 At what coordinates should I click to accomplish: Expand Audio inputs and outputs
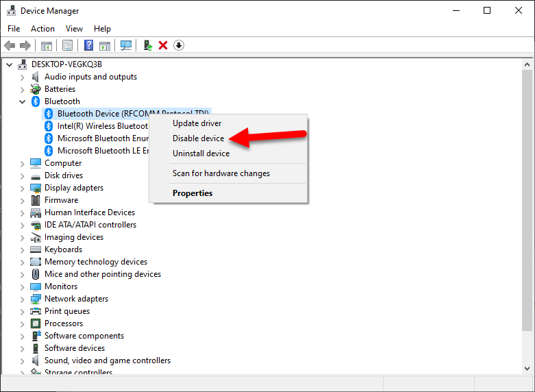tap(22, 77)
